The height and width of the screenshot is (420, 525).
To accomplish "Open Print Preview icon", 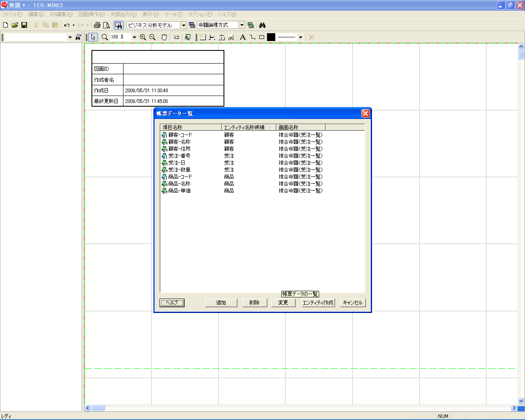I will [107, 25].
